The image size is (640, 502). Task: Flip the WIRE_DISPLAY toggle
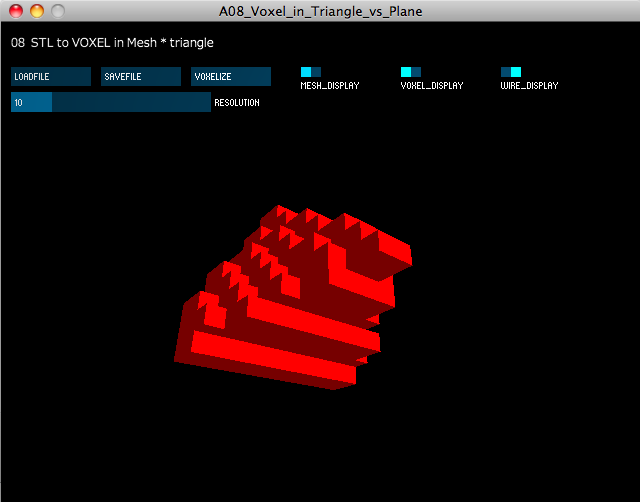511,72
